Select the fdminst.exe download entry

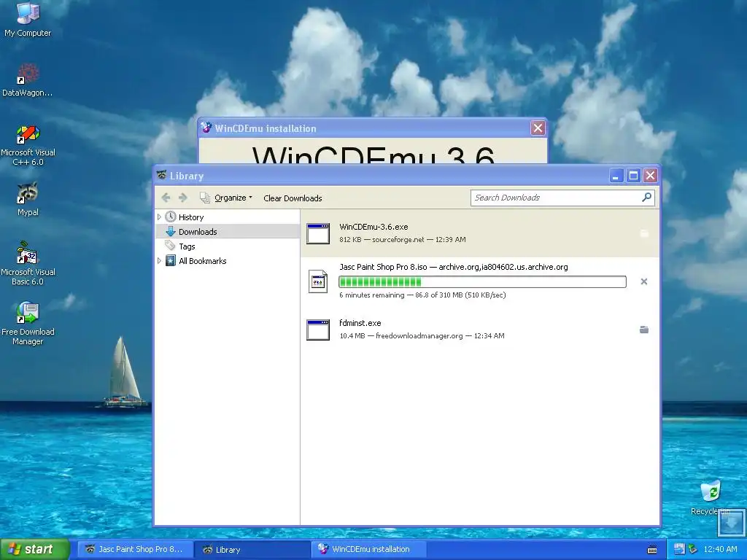click(x=480, y=330)
